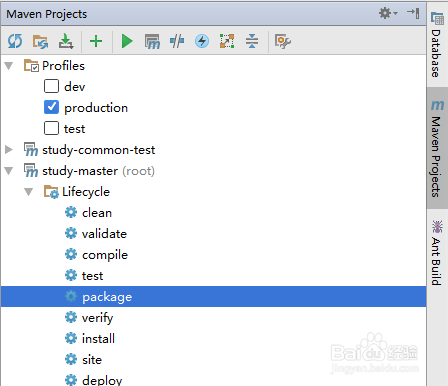Image resolution: width=448 pixels, height=386 pixels.
Task: Generate sources and update folders icon
Action: point(40,41)
